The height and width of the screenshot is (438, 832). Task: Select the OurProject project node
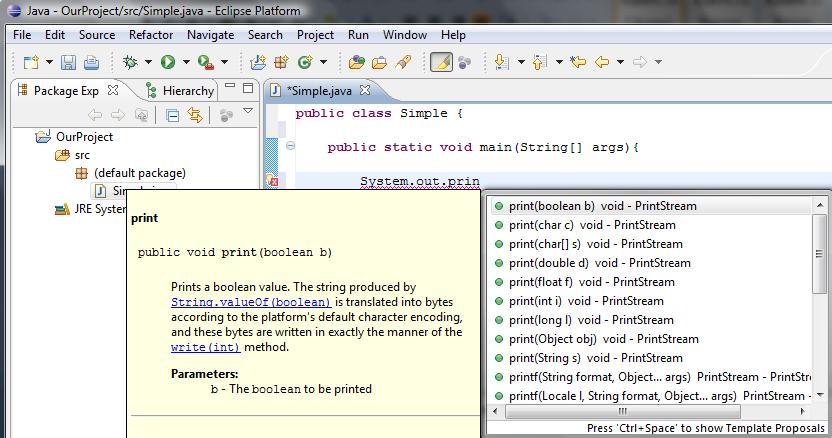click(x=74, y=137)
